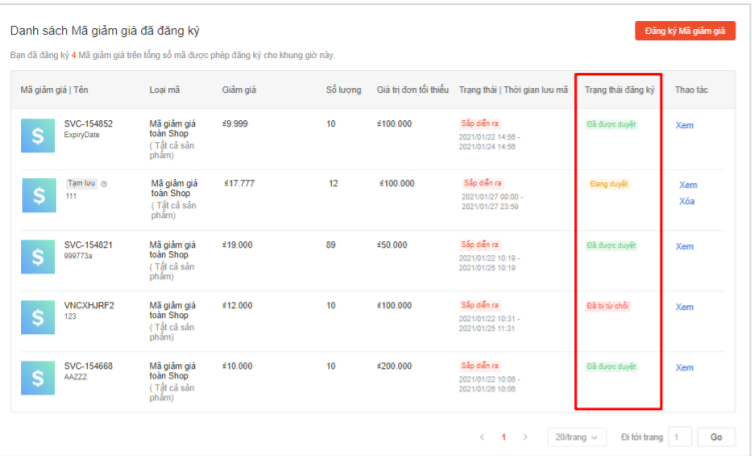Click Đăng ký Mã giảm giá button

point(685,32)
